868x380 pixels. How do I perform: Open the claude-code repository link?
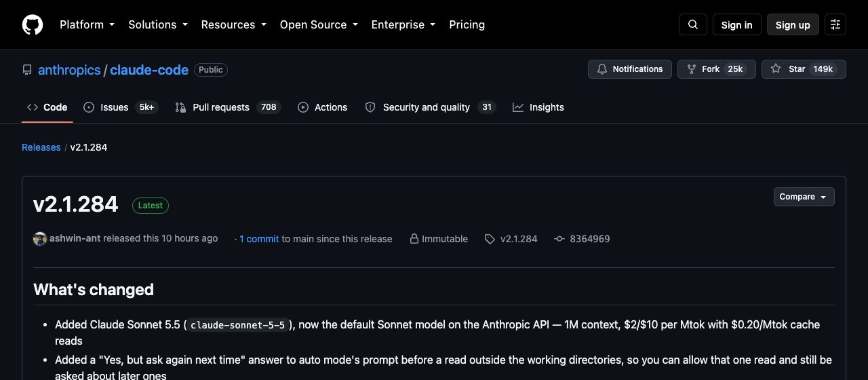coord(149,70)
